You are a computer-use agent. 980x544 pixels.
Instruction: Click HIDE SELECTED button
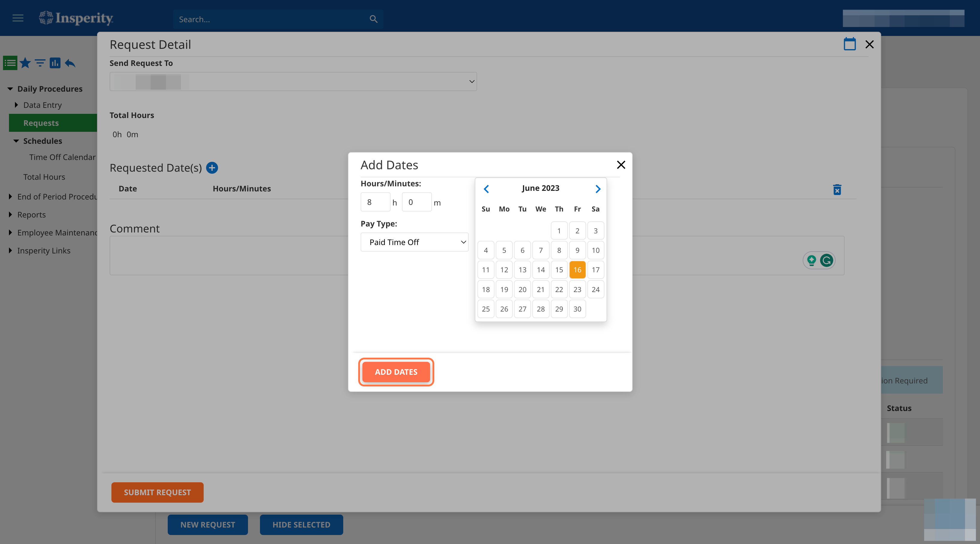point(301,525)
